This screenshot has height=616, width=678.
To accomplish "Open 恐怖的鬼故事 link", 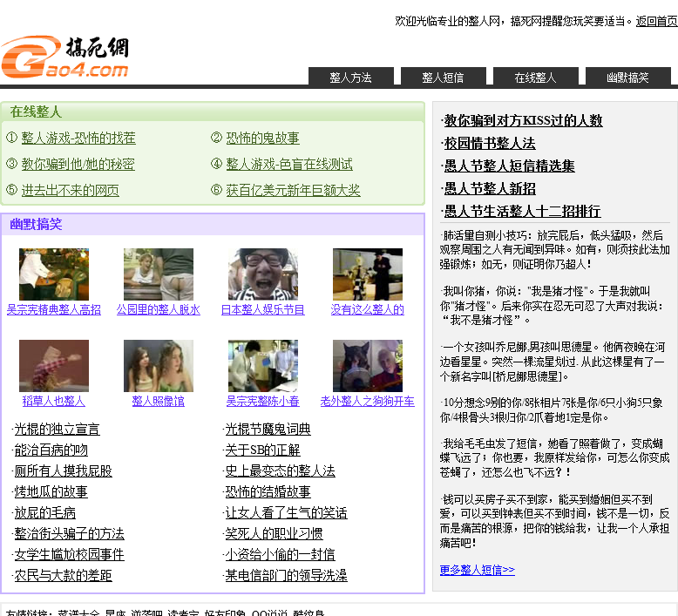I will click(x=262, y=138).
